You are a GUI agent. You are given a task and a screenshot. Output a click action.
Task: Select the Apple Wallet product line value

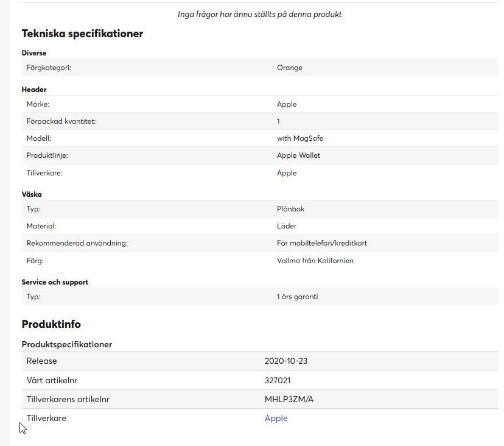pos(298,155)
